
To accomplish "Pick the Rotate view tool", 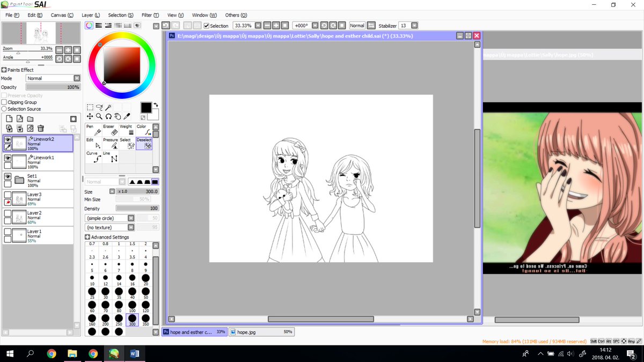I will click(108, 116).
